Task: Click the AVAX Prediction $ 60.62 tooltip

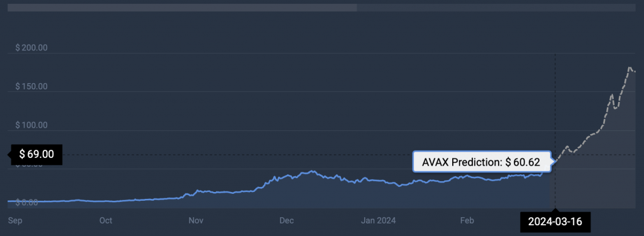Action: pyautogui.click(x=481, y=162)
